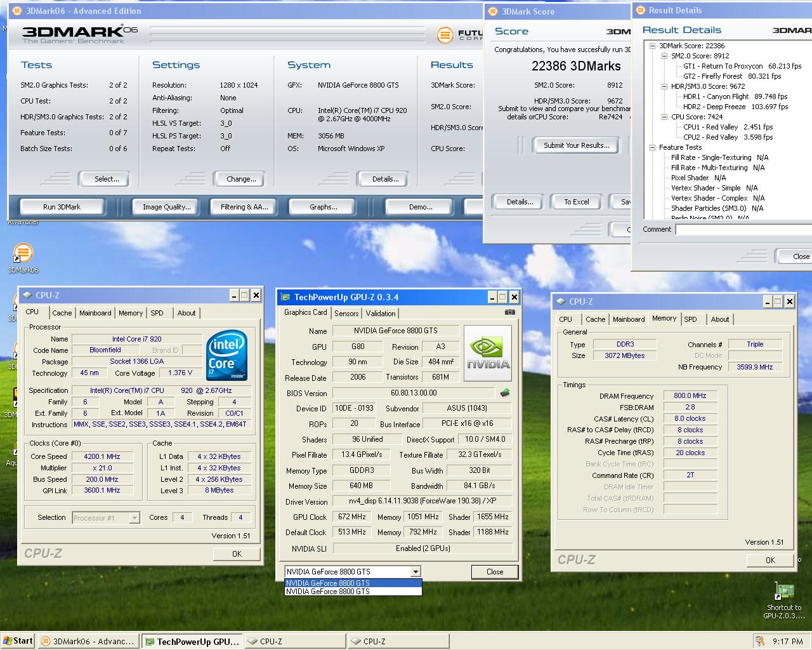Click OK in left CPU-Z window
812x650 pixels.
coord(237,554)
